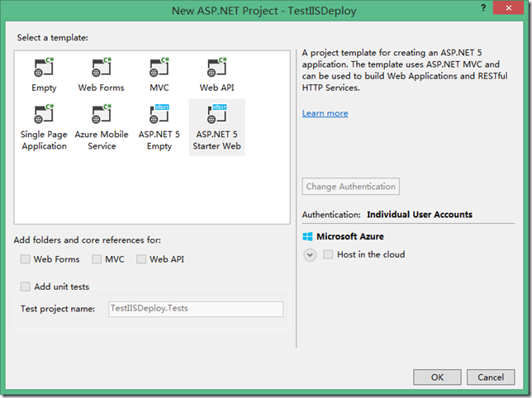Expand the Microsoft Azure chevron section
This screenshot has width=532, height=398.
pos(311,255)
